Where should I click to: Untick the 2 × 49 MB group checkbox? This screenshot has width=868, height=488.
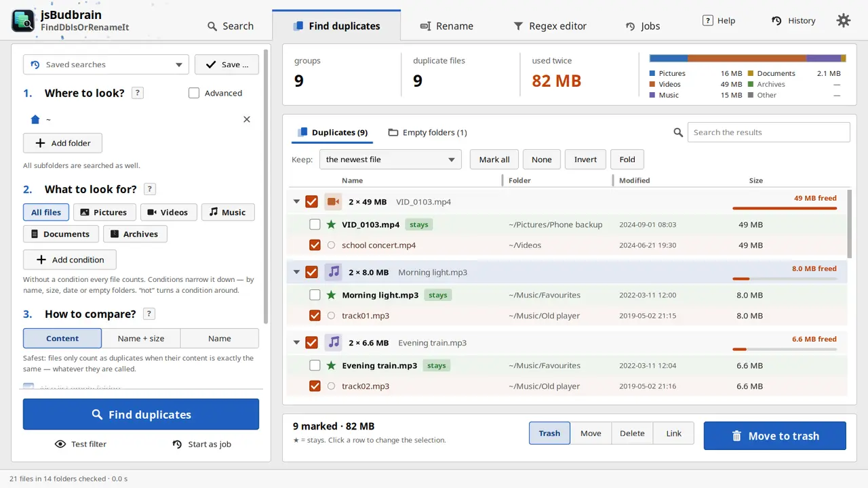click(x=311, y=201)
